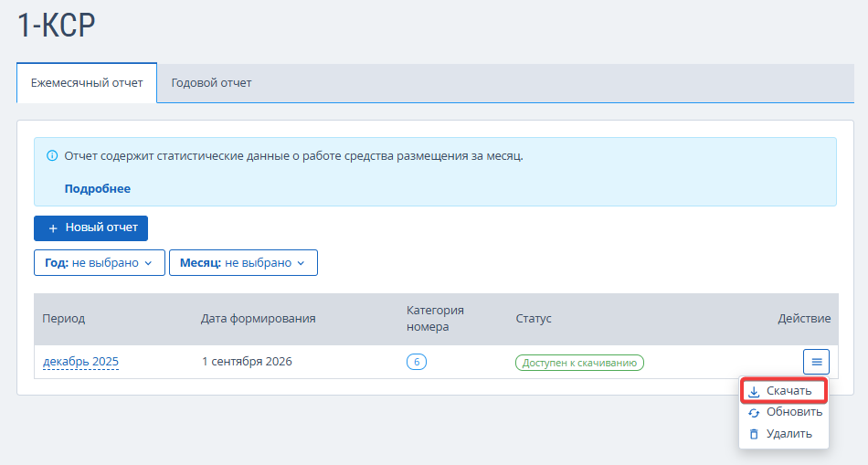Expand the Месяц filter dropdown
The image size is (868, 465).
243,262
